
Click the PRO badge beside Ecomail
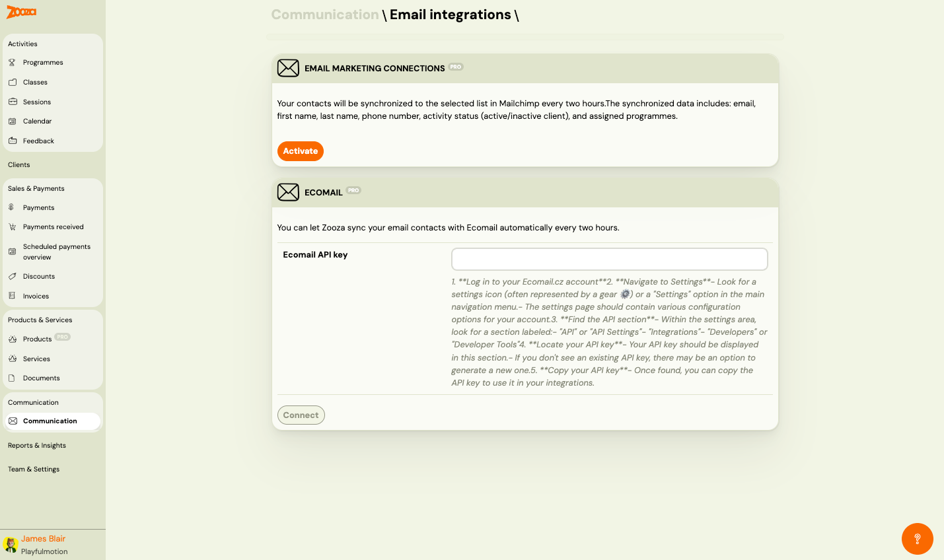coord(353,190)
